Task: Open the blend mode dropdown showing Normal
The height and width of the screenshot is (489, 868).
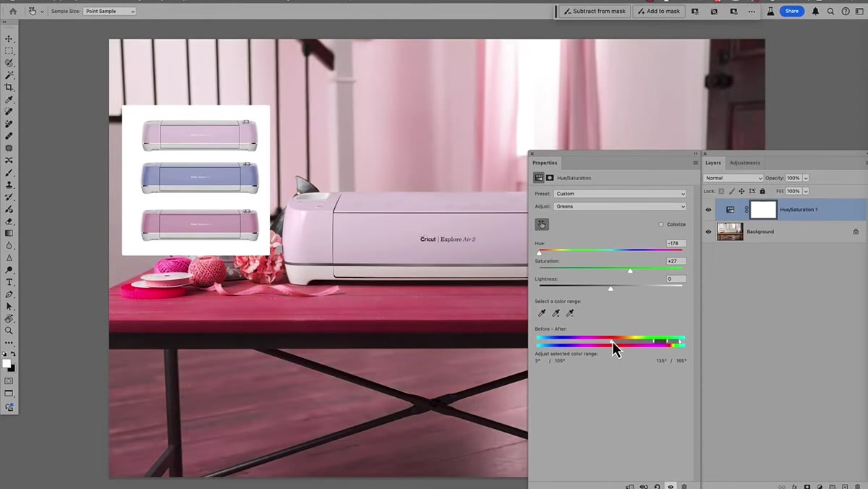Action: click(x=733, y=178)
